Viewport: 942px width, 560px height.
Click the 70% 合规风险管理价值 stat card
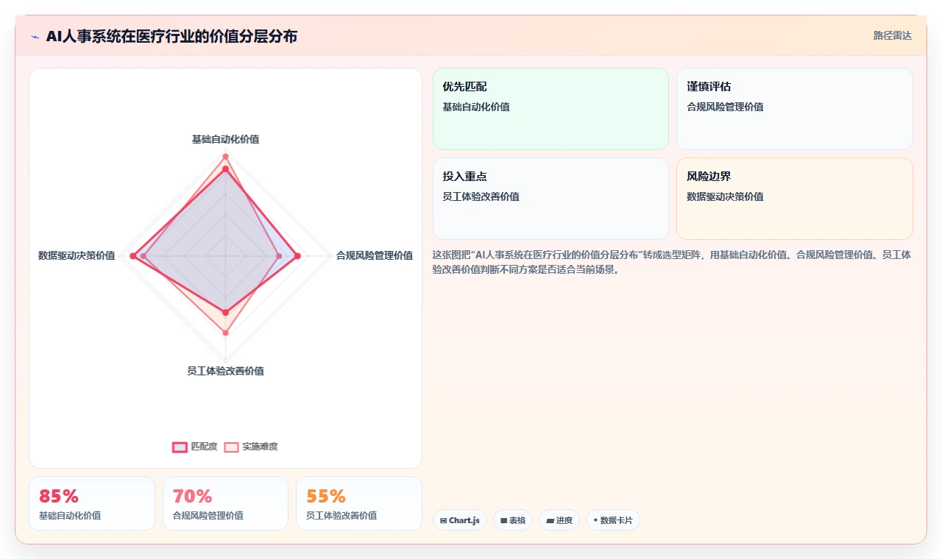coord(225,503)
